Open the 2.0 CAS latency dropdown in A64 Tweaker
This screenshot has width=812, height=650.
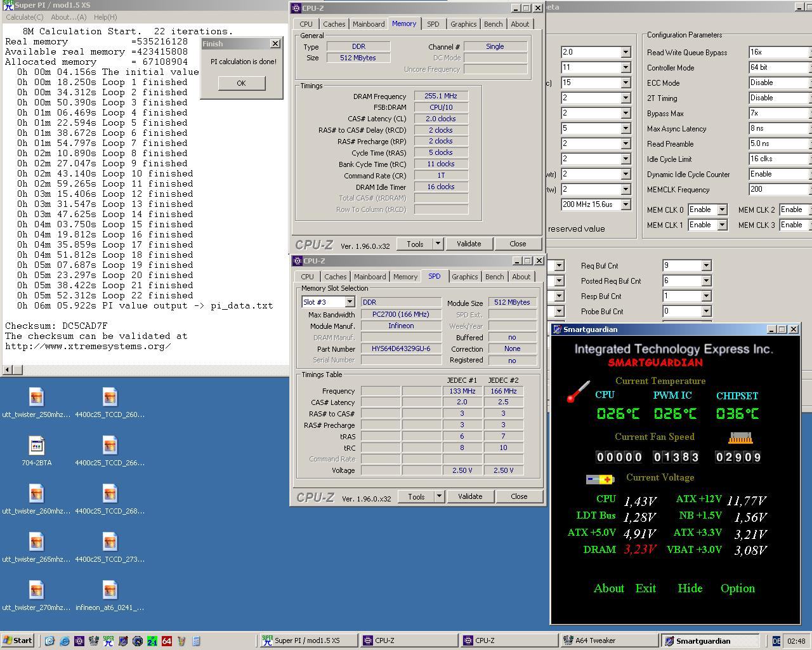point(625,52)
